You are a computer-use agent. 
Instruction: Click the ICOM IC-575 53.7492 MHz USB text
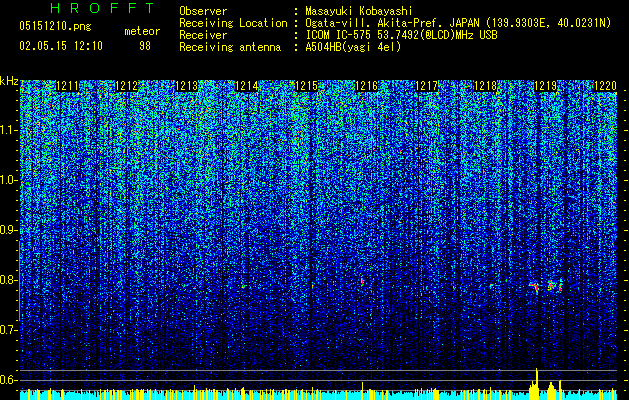click(402, 35)
